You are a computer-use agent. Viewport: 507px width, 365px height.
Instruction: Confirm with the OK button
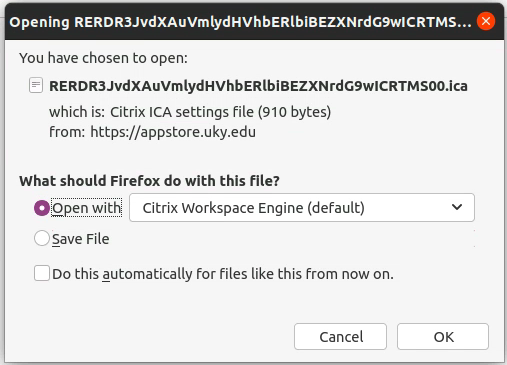coord(443,337)
